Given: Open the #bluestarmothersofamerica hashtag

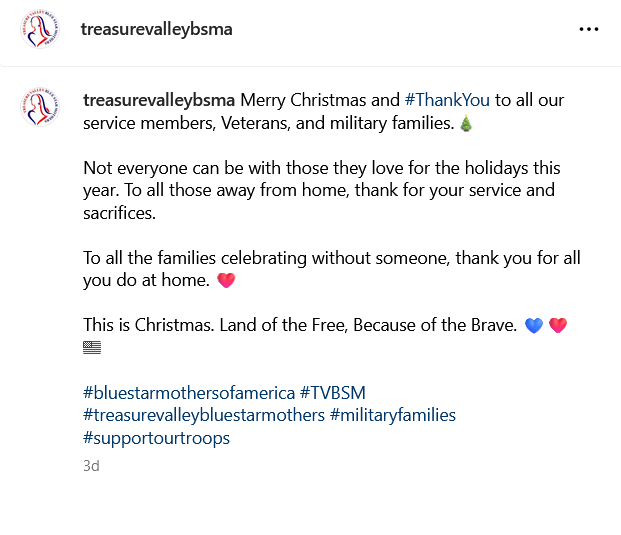Looking at the screenshot, I should (189, 392).
